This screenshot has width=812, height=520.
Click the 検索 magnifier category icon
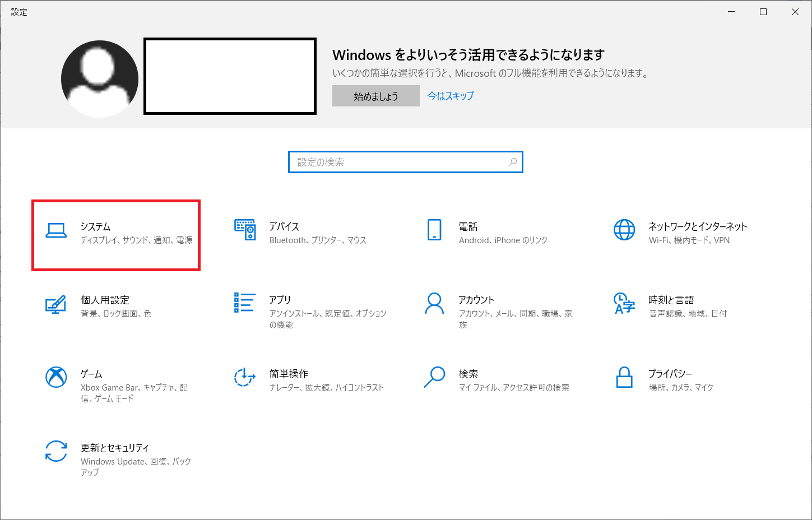point(434,377)
